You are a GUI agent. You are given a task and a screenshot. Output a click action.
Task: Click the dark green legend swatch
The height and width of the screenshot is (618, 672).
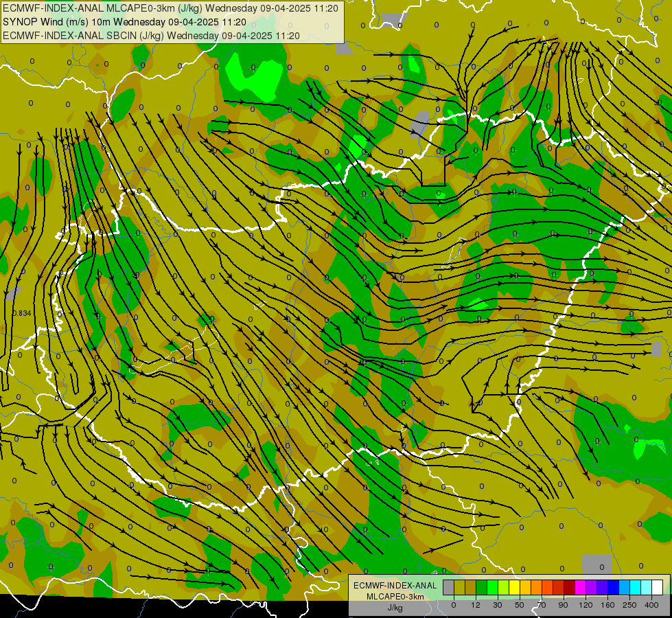pos(481,587)
